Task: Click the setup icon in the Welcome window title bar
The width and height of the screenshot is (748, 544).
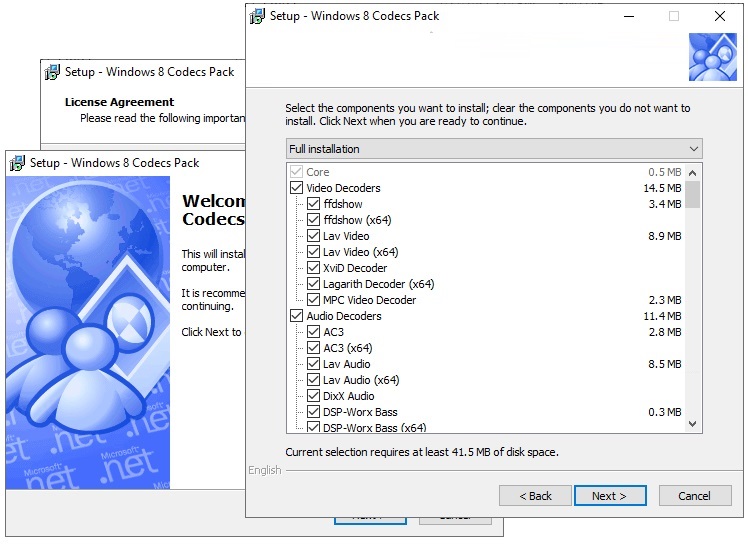Action: [x=17, y=163]
